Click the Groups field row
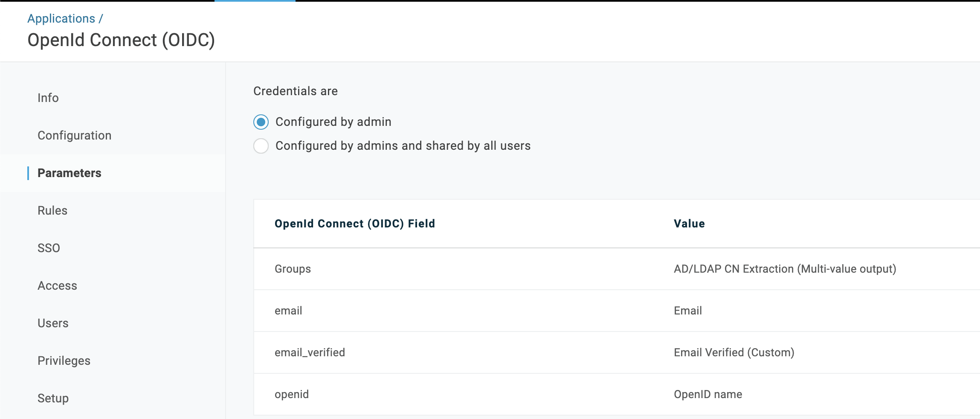 click(293, 269)
